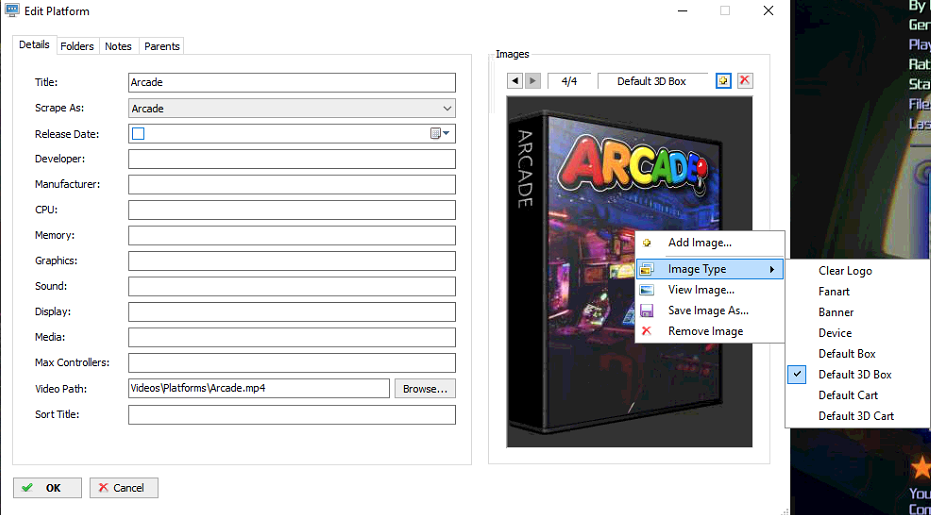Click the Image Type menu icon

(x=647, y=270)
